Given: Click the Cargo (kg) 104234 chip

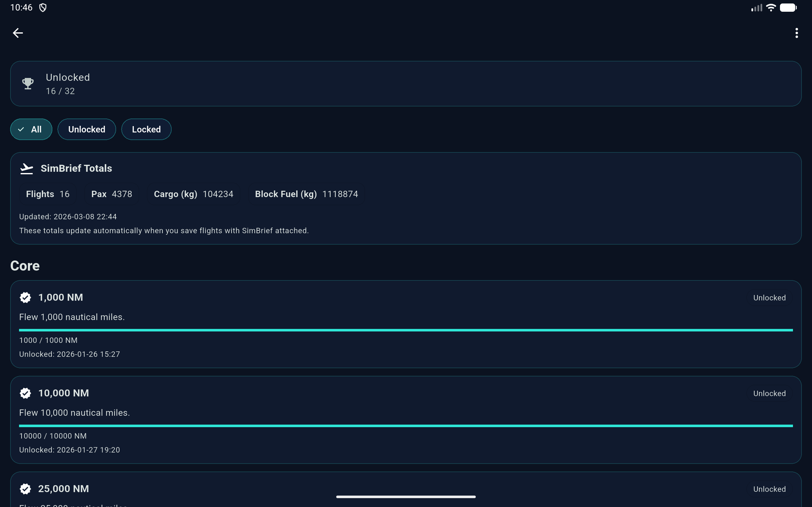Looking at the screenshot, I should pos(193,194).
